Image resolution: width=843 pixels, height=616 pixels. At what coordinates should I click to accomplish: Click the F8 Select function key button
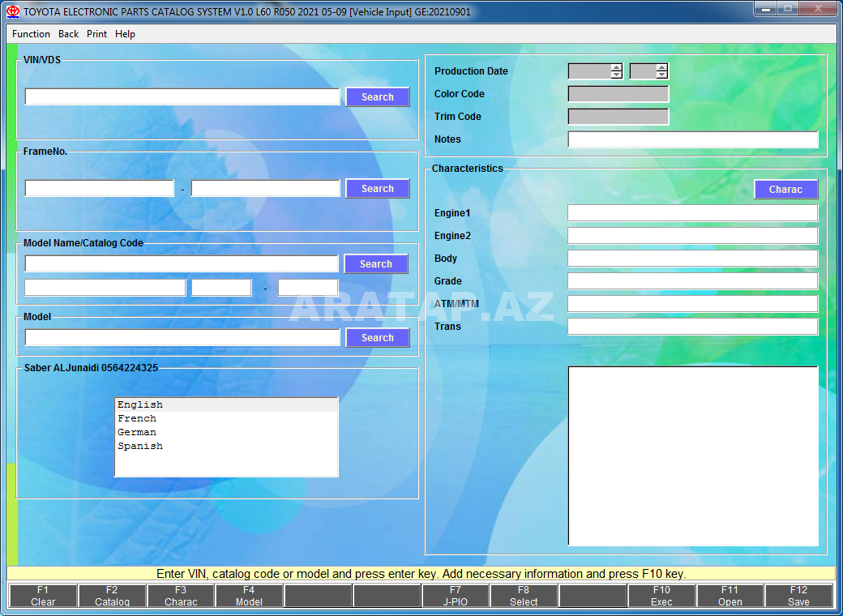524,596
